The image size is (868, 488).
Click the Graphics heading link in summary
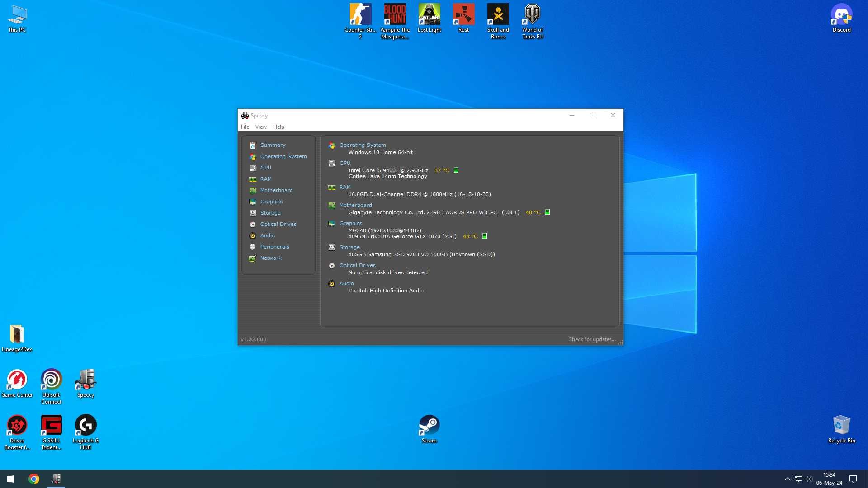pos(351,223)
